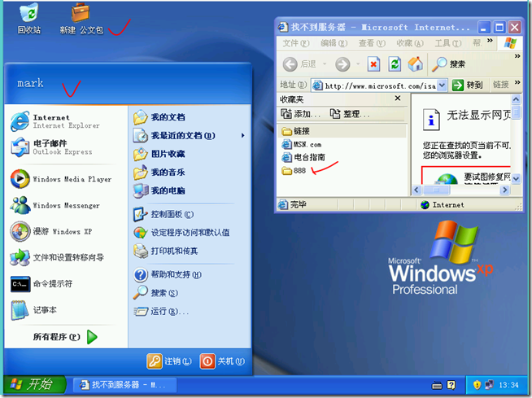The image size is (532, 398).
Task: Open the Radio Station Guide favorite
Action: [x=303, y=157]
